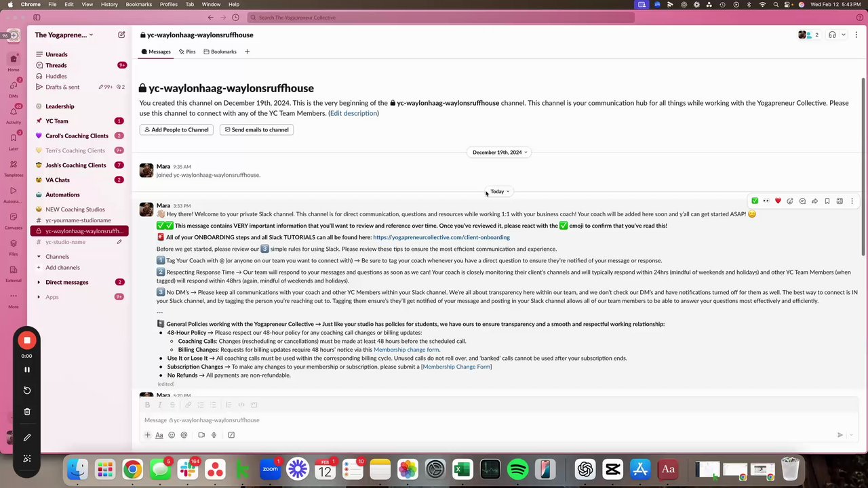Add a new tab with plus
Image resolution: width=868 pixels, height=488 pixels.
(247, 52)
